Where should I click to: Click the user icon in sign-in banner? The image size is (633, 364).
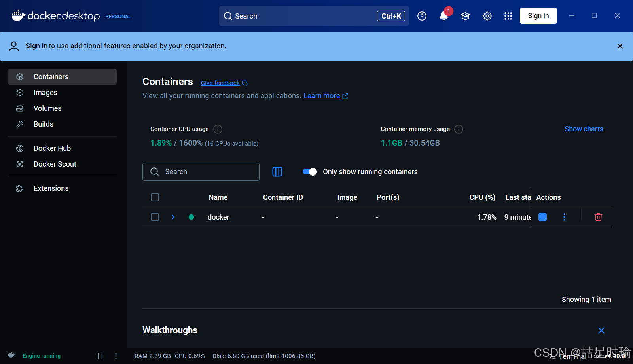click(14, 46)
